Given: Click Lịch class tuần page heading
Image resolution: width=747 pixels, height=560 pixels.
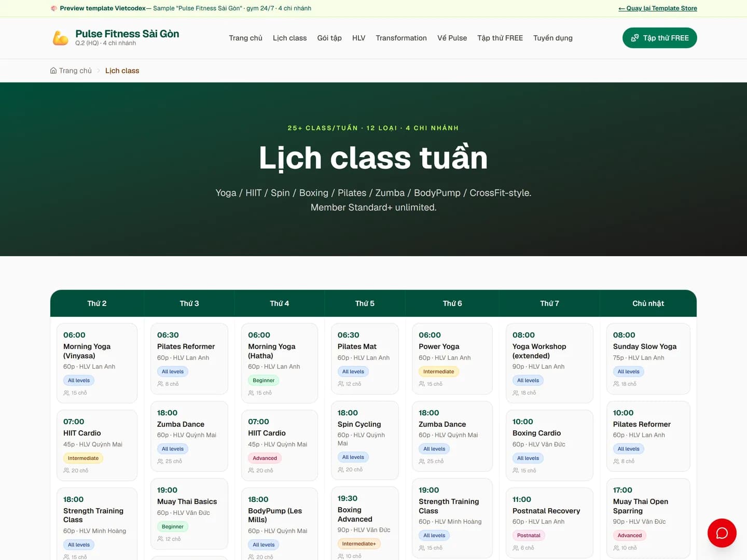Looking at the screenshot, I should 374,158.
